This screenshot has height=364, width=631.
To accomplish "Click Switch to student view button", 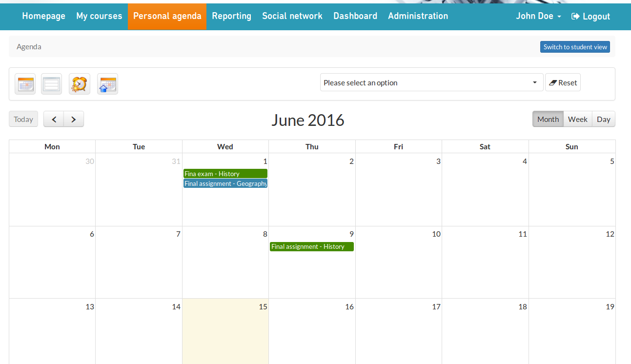I will point(575,47).
